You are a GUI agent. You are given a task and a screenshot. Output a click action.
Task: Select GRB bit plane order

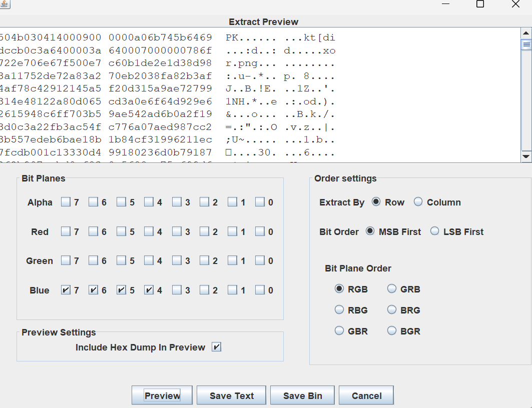391,288
